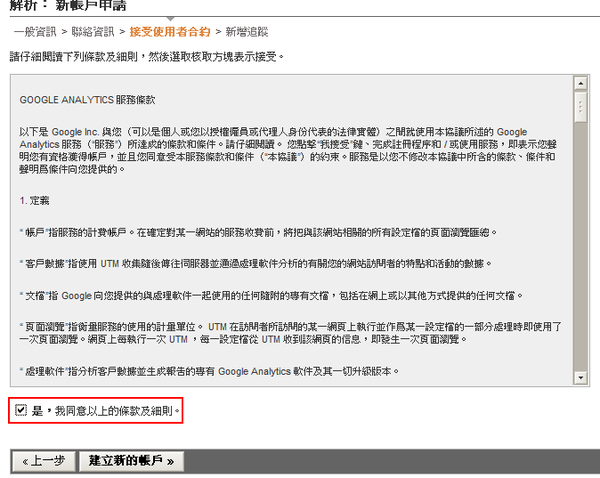
Task: Click the 帳戶 definition paragraph
Action: click(258, 232)
